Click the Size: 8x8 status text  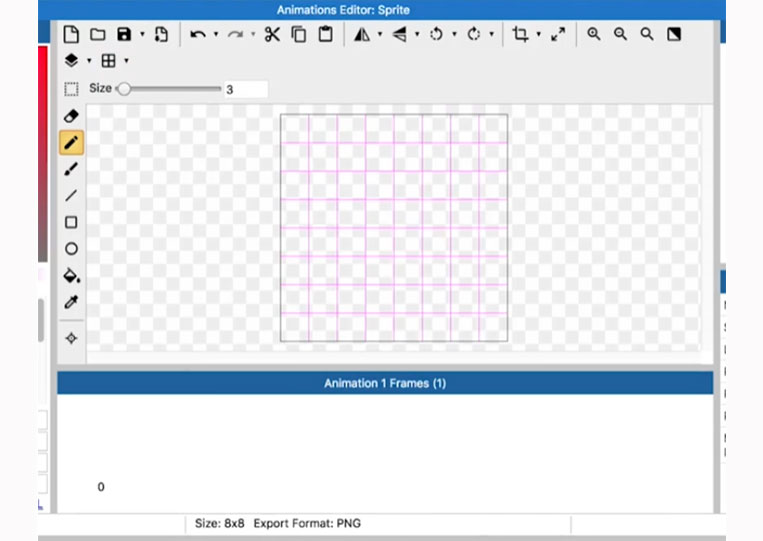pyautogui.click(x=219, y=523)
